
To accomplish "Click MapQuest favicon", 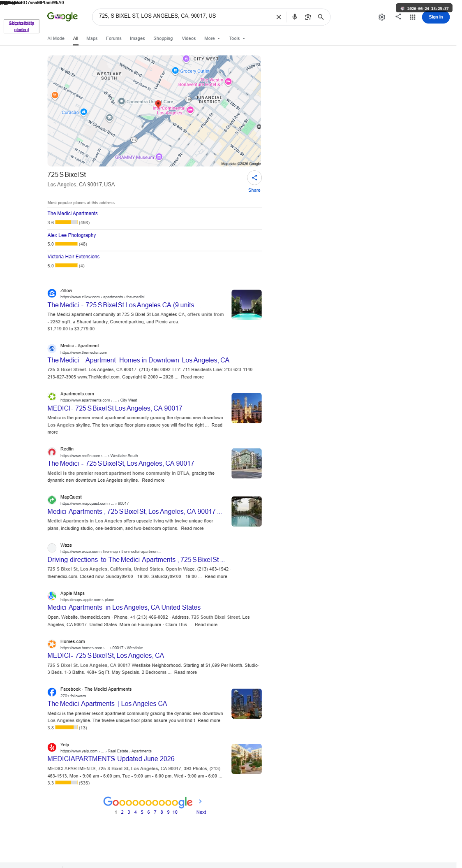I will (x=52, y=500).
